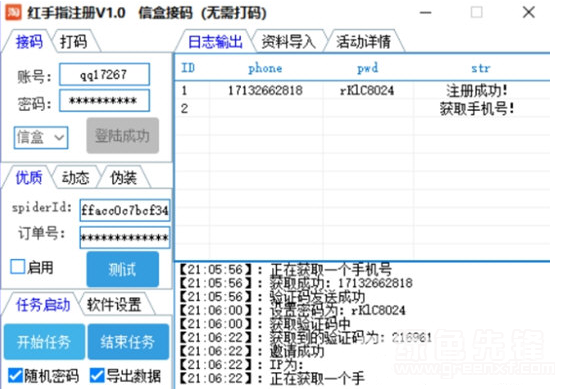
Task: Select the 注册成功! status cell
Action: tap(477, 90)
